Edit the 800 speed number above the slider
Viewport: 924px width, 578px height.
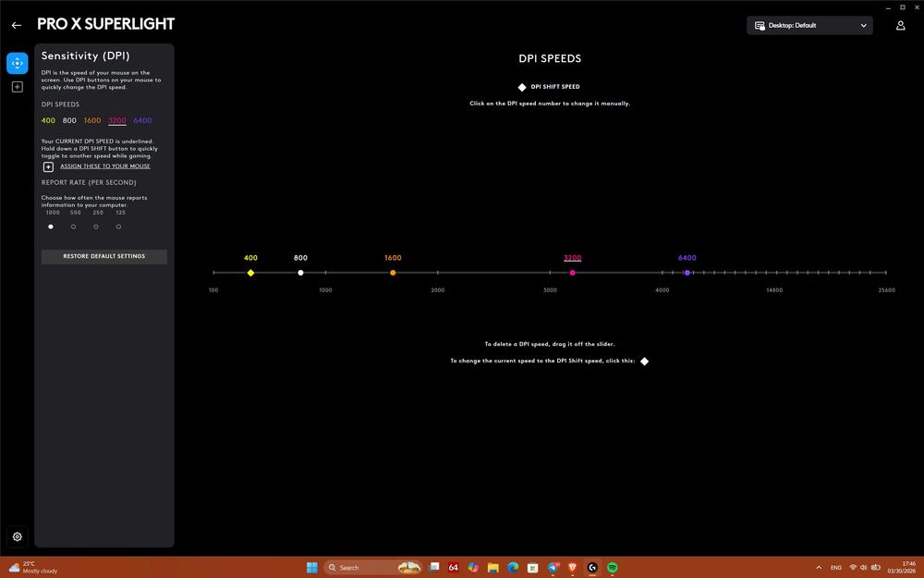300,258
